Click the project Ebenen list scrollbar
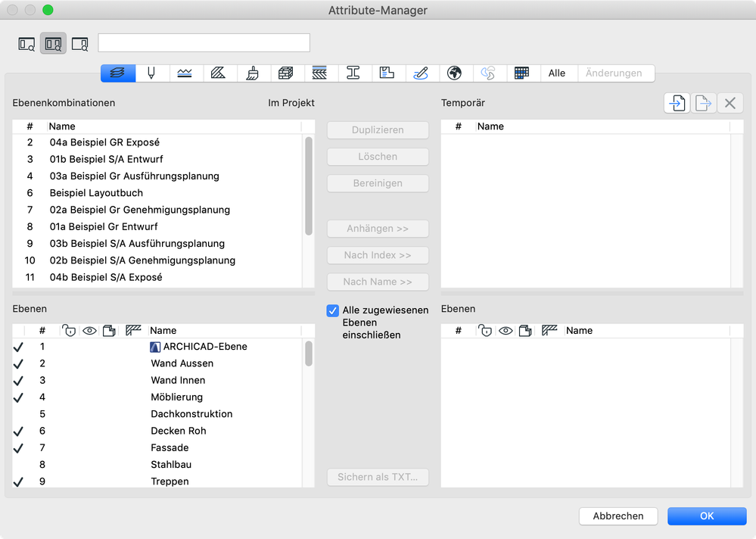This screenshot has width=756, height=539. 309,354
